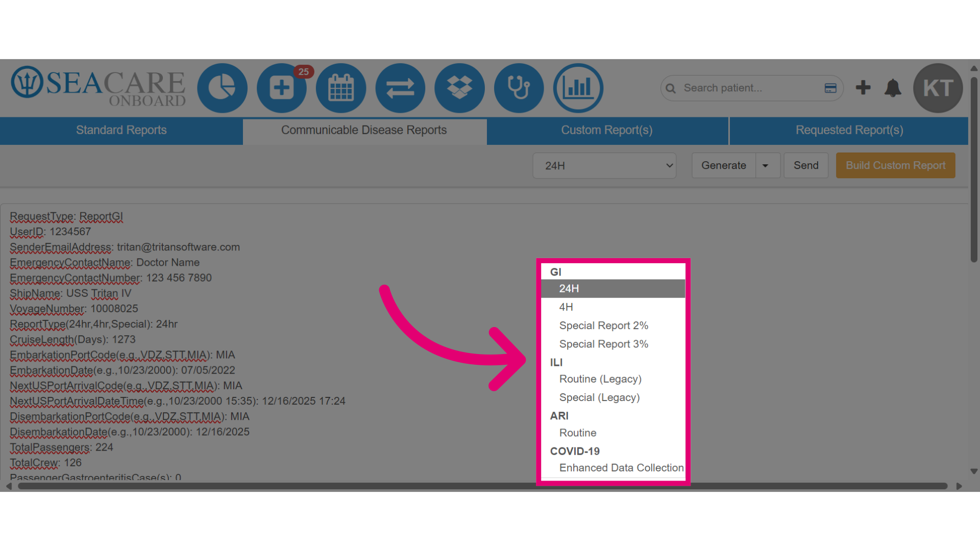
Task: Open the stethoscope icon
Action: pos(519,88)
